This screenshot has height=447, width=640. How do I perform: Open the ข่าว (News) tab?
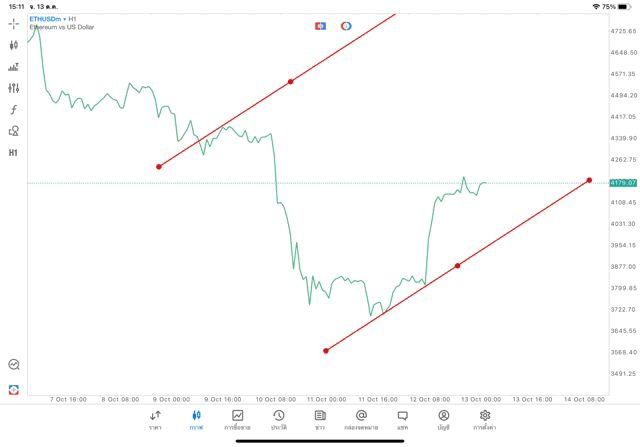320,419
